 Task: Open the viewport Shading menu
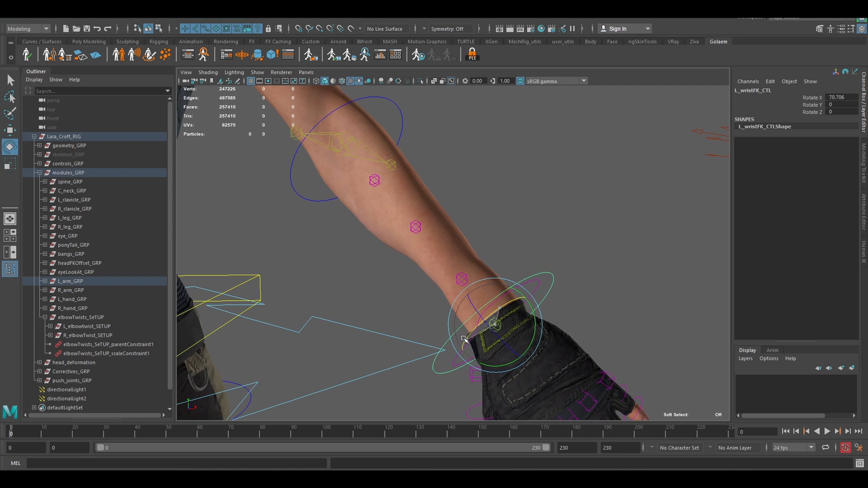(x=208, y=72)
